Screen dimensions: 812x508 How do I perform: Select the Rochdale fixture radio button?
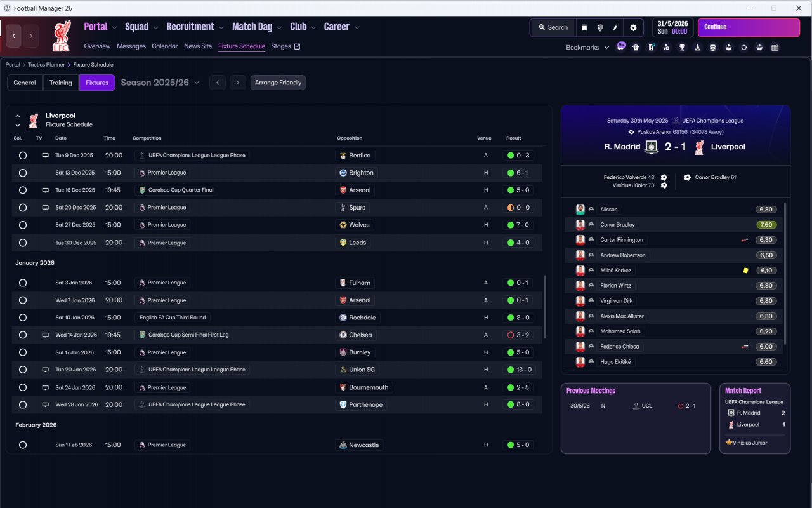click(x=23, y=317)
